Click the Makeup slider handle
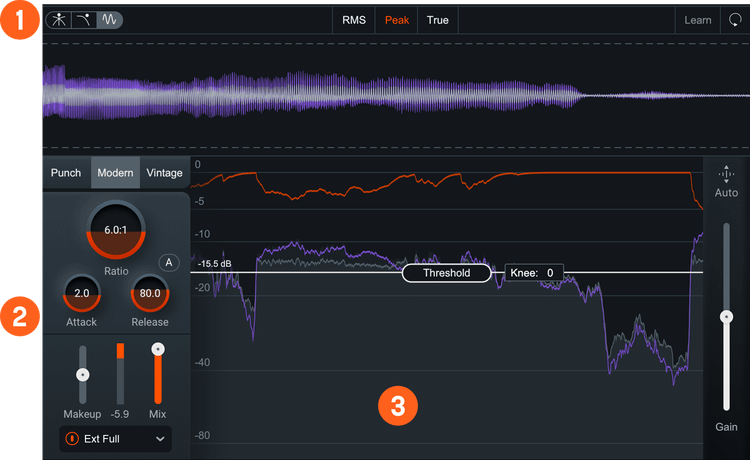The height and width of the screenshot is (460, 750). tap(83, 375)
